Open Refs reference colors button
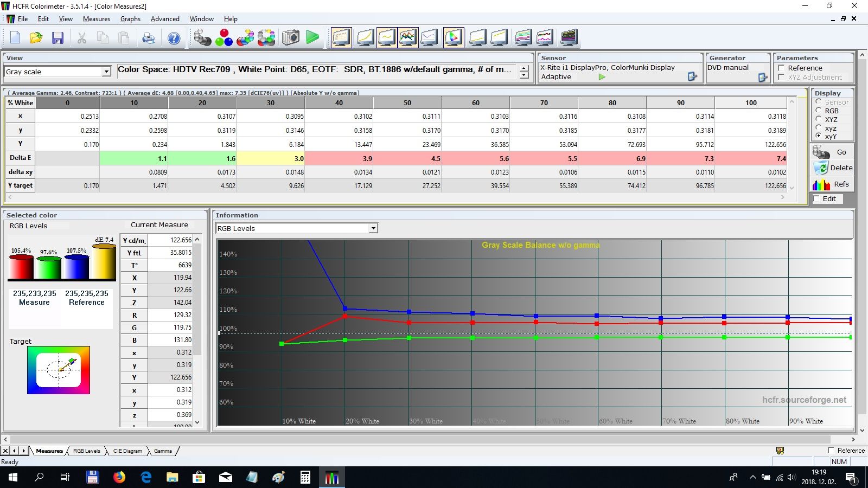 (832, 184)
